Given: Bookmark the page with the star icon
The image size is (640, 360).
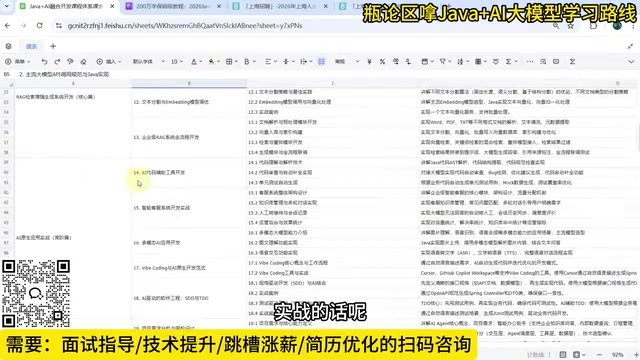Looking at the screenshot, I should tap(571, 26).
